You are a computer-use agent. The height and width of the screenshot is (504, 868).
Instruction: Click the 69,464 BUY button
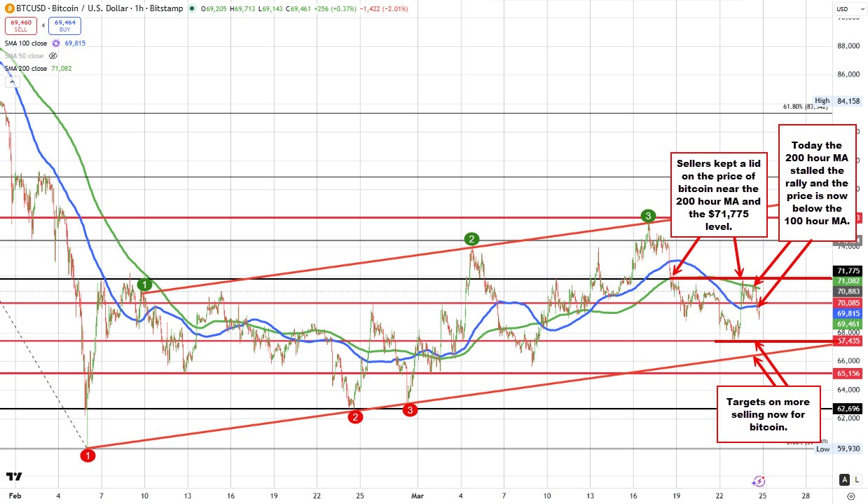coord(64,27)
